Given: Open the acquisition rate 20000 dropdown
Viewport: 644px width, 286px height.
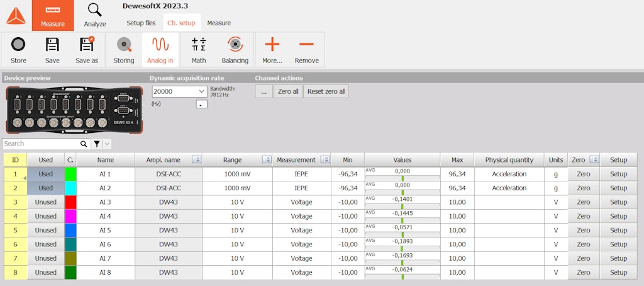Looking at the screenshot, I should 179,91.
